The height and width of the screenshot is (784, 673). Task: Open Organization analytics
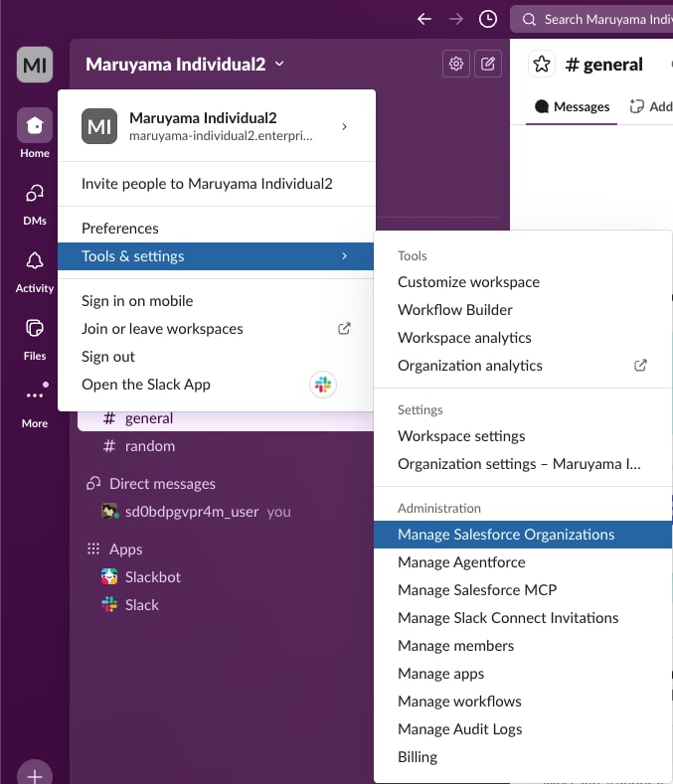pyautogui.click(x=522, y=366)
